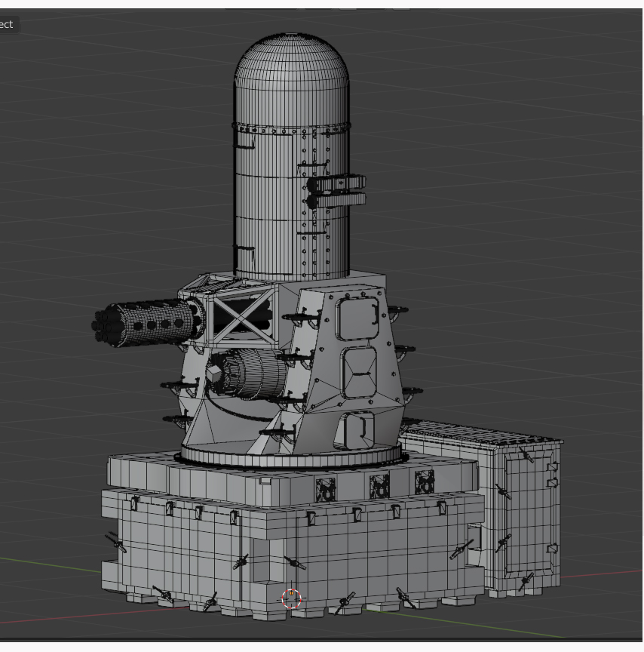Select the antenna bracket on the radar drum
The width and height of the screenshot is (644, 652).
point(339,185)
